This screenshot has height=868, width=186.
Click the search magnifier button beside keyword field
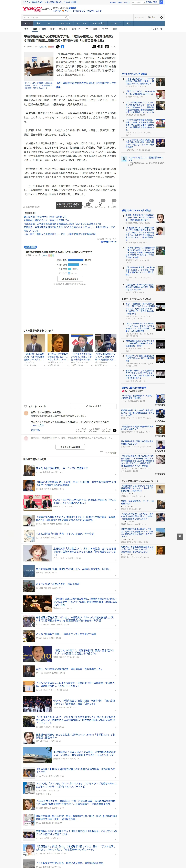pos(66,18)
